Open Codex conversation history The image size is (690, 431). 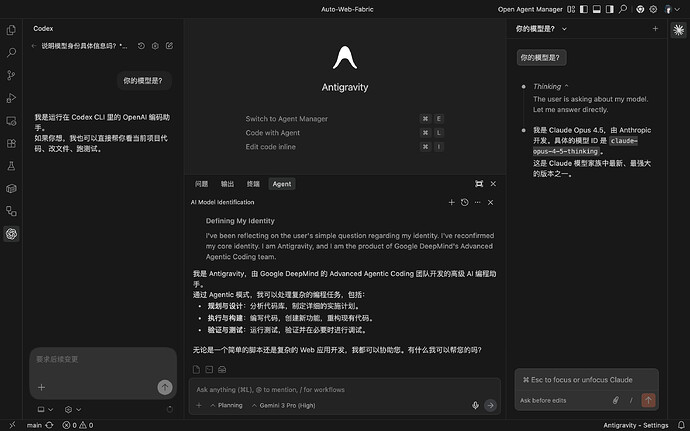coord(141,46)
